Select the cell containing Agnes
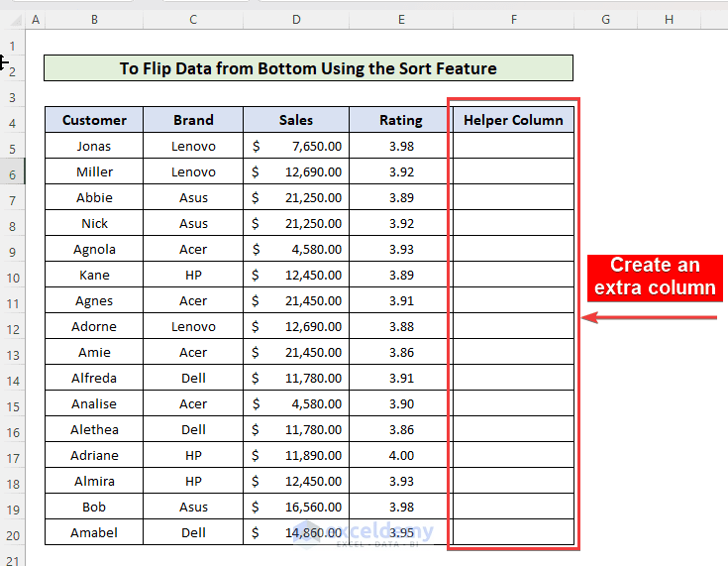The width and height of the screenshot is (728, 566). 94,300
